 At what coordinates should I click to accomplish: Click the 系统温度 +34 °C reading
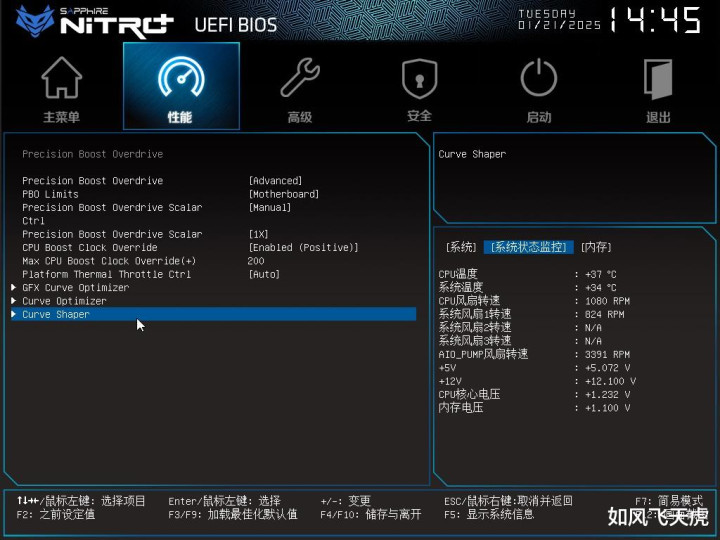coord(528,287)
